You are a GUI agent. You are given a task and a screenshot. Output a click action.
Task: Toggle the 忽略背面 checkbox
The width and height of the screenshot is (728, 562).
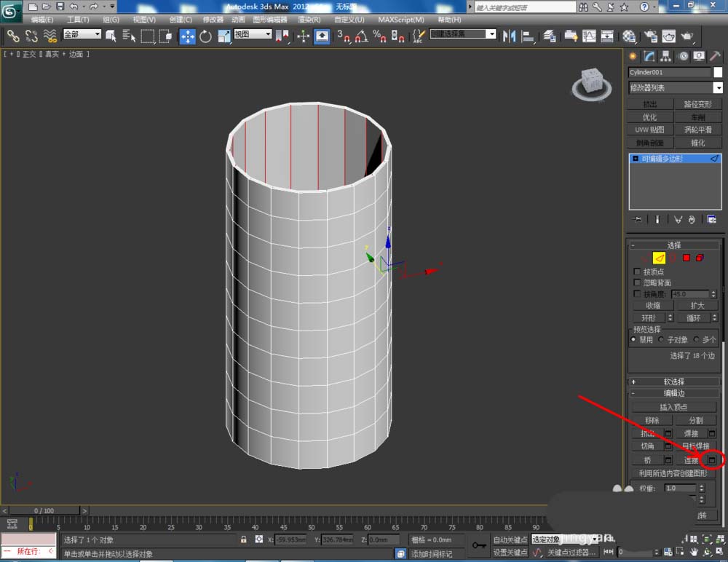[x=638, y=282]
